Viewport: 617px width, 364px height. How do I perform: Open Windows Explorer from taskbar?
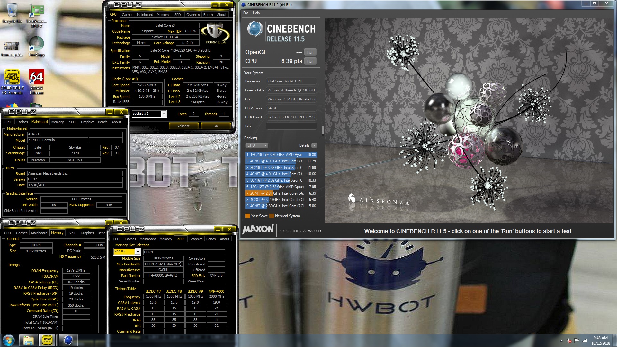click(x=28, y=340)
